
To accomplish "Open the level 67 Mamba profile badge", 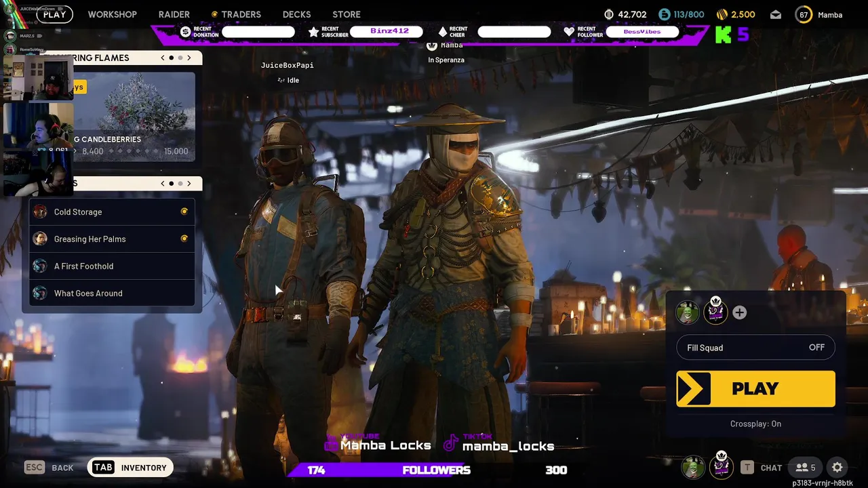I will [x=804, y=15].
